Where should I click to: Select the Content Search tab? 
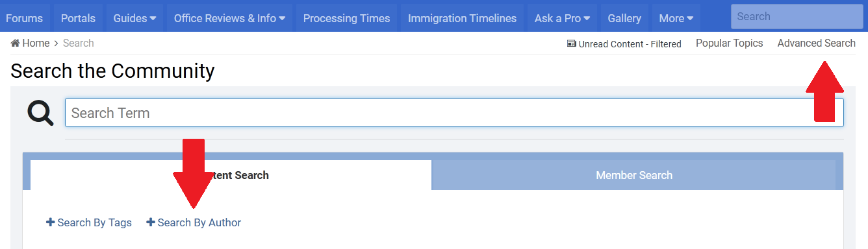coord(231,175)
